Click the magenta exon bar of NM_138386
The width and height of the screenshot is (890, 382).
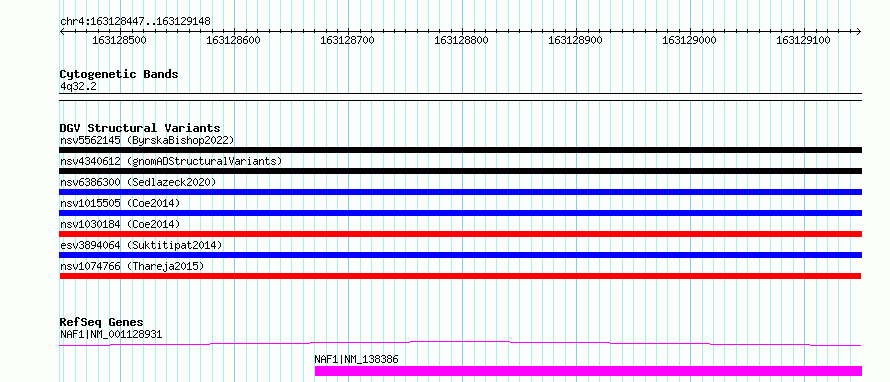[588, 371]
